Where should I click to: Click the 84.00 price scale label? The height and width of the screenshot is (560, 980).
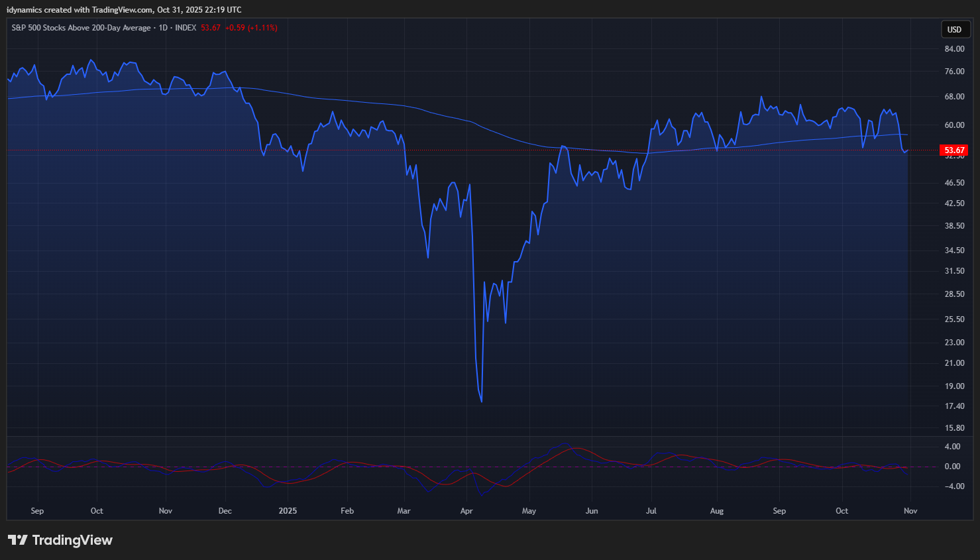pos(954,49)
